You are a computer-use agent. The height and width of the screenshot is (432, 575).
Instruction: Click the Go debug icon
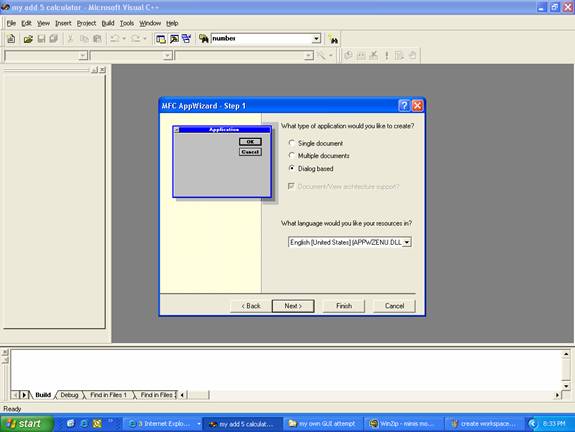399,55
